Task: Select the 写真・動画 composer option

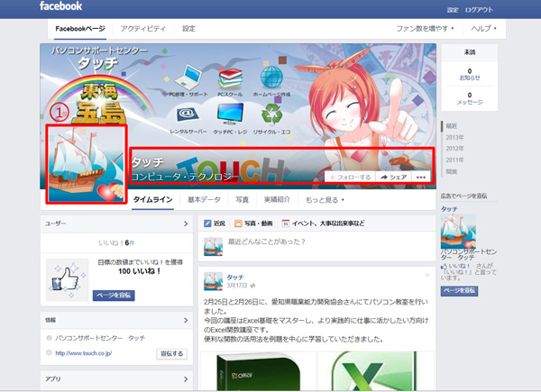Action: point(253,223)
